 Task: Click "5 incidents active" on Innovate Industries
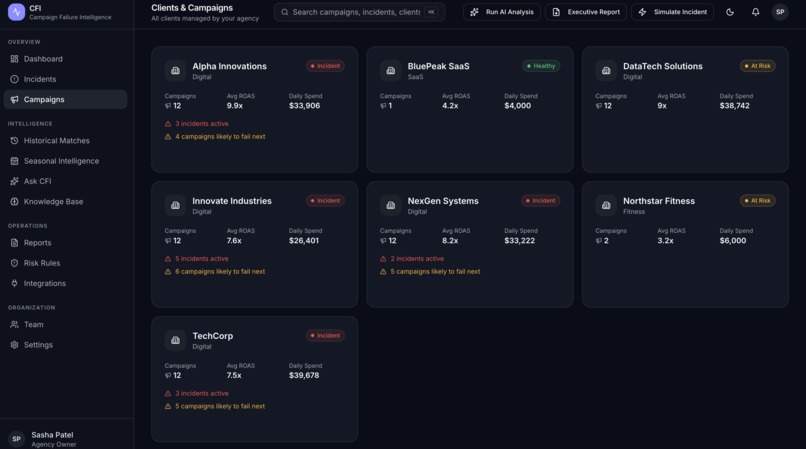point(202,259)
